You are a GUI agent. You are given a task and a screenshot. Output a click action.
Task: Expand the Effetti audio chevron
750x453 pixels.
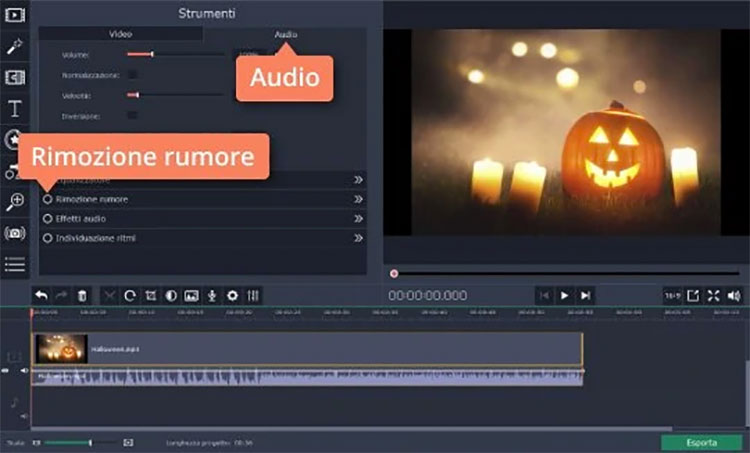coord(358,219)
